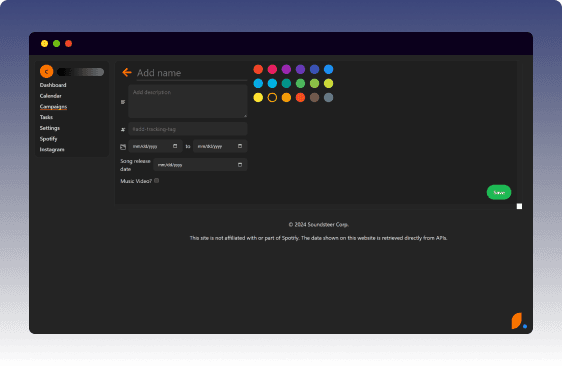Click the white square below Save button

(x=519, y=206)
